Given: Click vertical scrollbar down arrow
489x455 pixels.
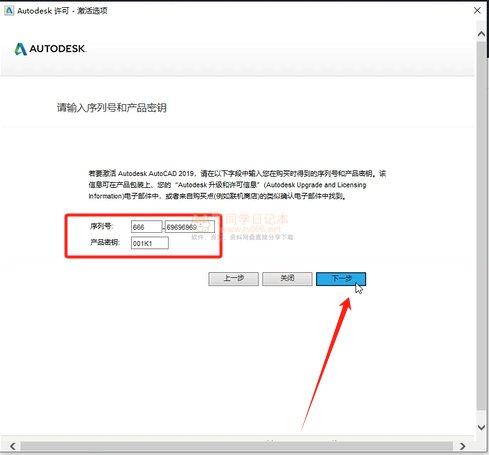Looking at the screenshot, I should click(481, 427).
